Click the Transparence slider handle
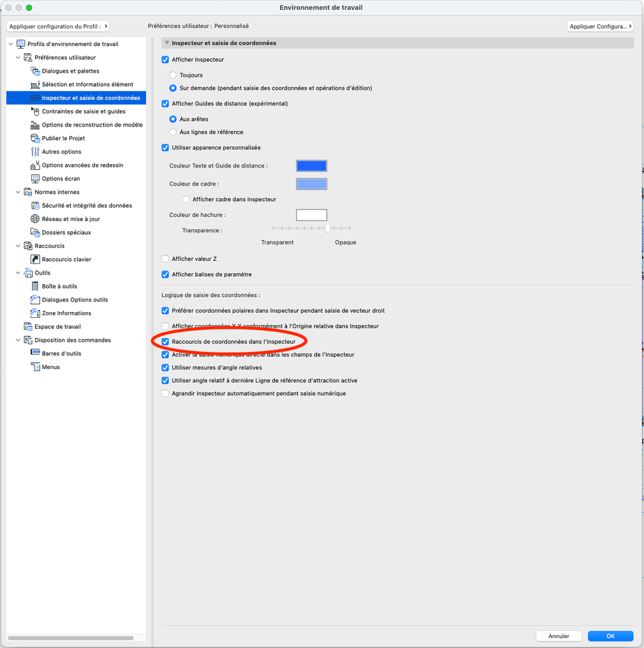The width and height of the screenshot is (644, 648). [328, 228]
